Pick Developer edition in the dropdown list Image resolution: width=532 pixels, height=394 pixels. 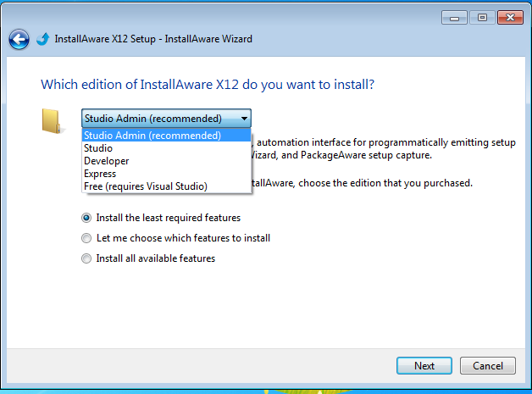(x=166, y=161)
